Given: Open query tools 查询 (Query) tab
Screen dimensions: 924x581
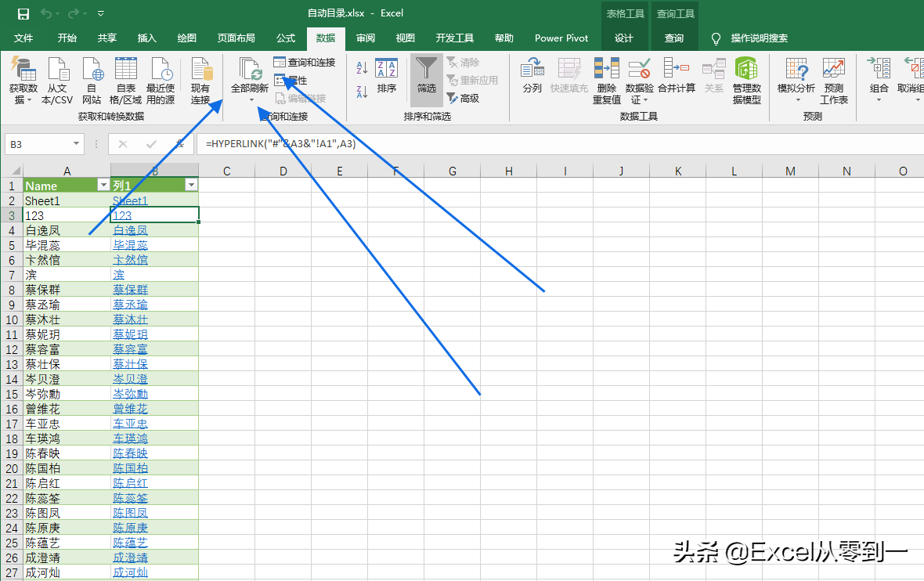Looking at the screenshot, I should pyautogui.click(x=674, y=38).
